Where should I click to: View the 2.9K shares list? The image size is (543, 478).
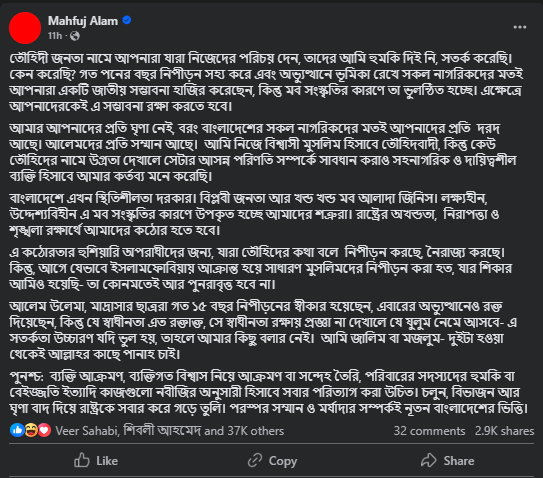tap(504, 431)
